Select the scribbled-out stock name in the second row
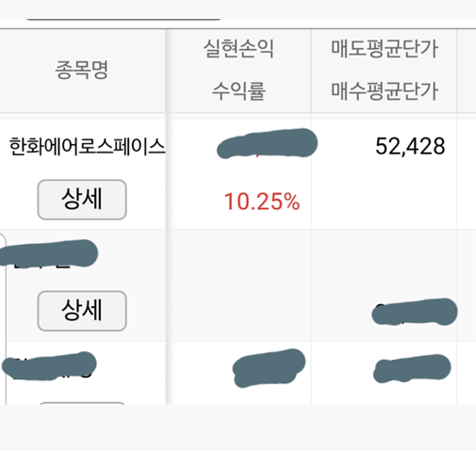The image size is (476, 451). [49, 253]
